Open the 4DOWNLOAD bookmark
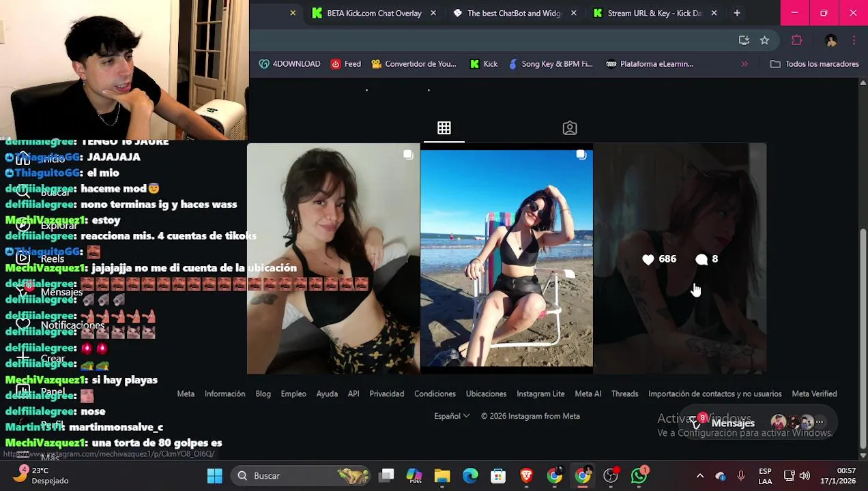 pyautogui.click(x=289, y=64)
